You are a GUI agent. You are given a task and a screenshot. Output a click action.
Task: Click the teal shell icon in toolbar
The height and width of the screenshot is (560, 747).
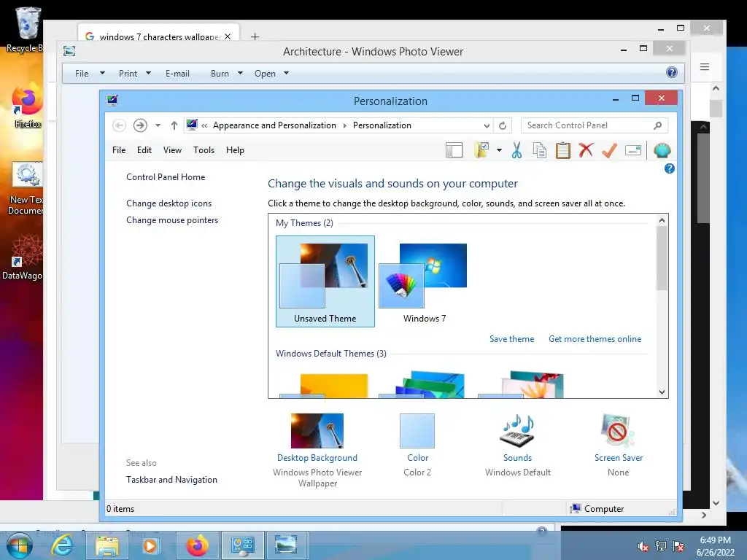[x=662, y=150]
